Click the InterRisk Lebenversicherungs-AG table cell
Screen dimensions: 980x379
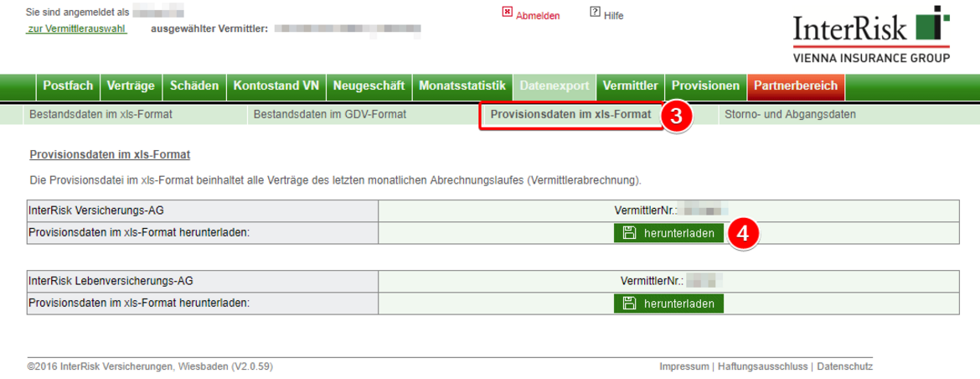point(203,282)
